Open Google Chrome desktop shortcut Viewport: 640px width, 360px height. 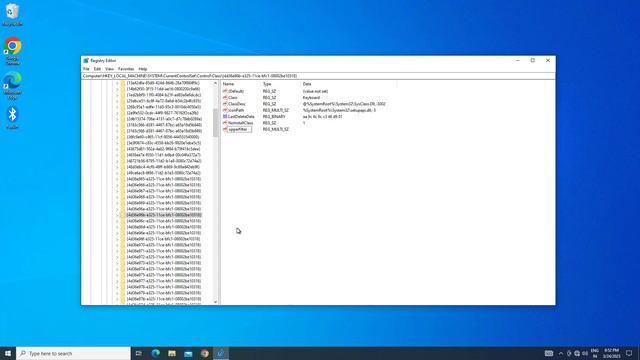pyautogui.click(x=12, y=51)
